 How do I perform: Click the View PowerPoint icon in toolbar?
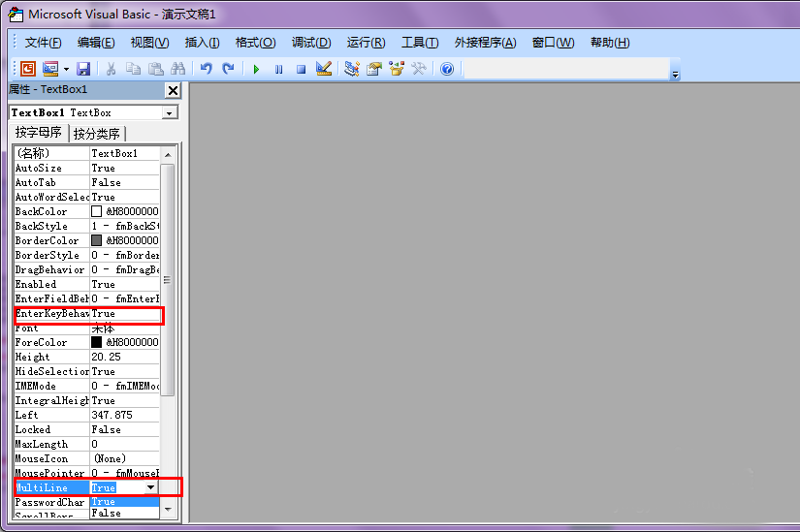click(27, 69)
